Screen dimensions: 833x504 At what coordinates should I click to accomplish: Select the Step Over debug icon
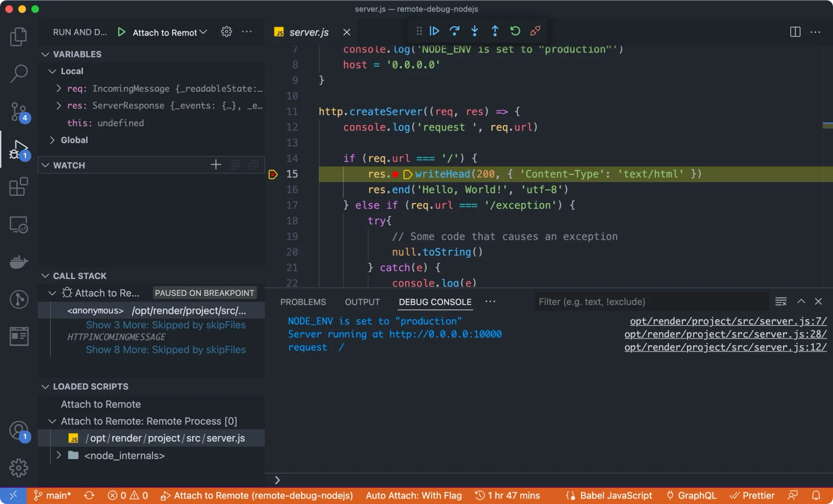[x=454, y=31]
